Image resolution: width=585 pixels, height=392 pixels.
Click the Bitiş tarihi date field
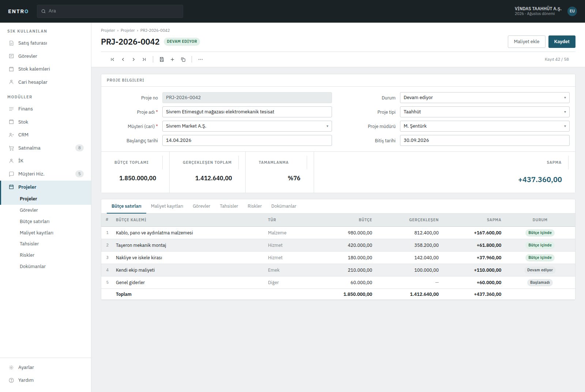[484, 140]
